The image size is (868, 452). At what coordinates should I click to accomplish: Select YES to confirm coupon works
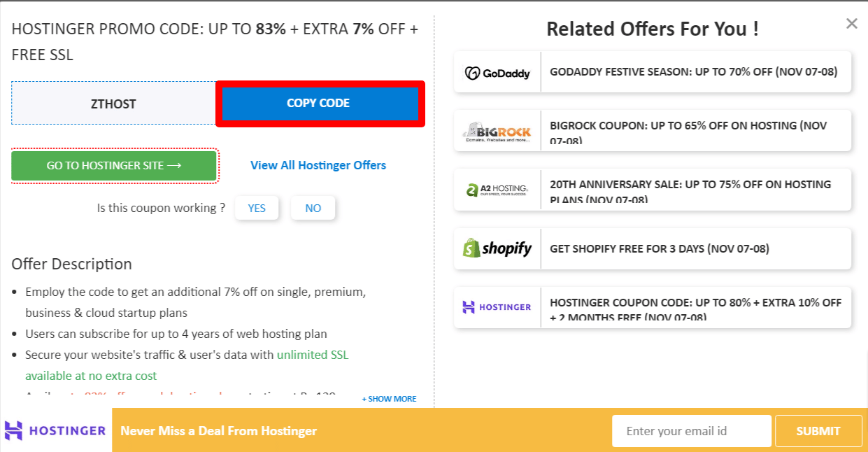pyautogui.click(x=257, y=208)
